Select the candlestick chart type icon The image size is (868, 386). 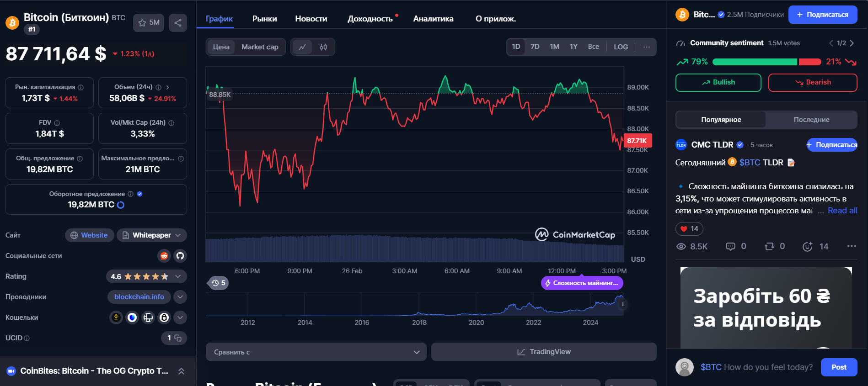click(x=323, y=47)
